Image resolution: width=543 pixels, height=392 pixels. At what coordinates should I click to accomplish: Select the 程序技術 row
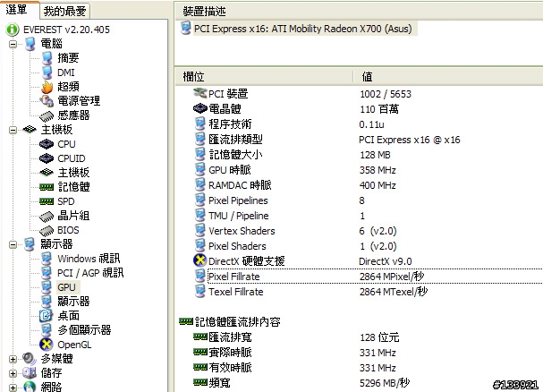coord(368,124)
